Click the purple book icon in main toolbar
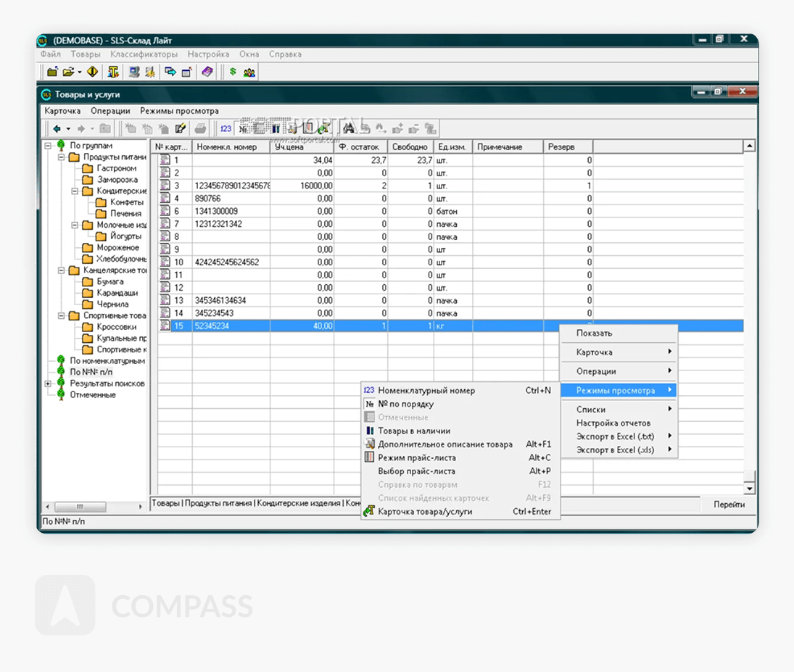Screen dimensions: 794x672 [x=207, y=72]
